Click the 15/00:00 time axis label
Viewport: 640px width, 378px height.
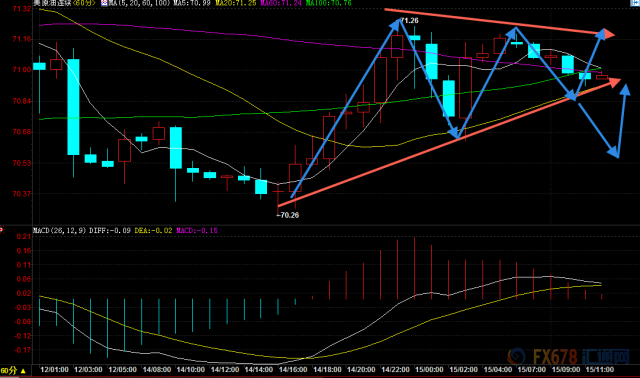pyautogui.click(x=429, y=369)
